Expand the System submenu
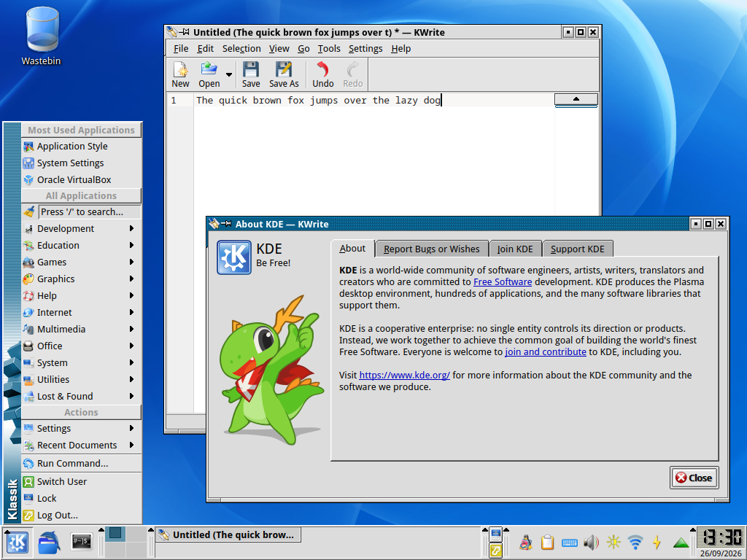 point(82,363)
